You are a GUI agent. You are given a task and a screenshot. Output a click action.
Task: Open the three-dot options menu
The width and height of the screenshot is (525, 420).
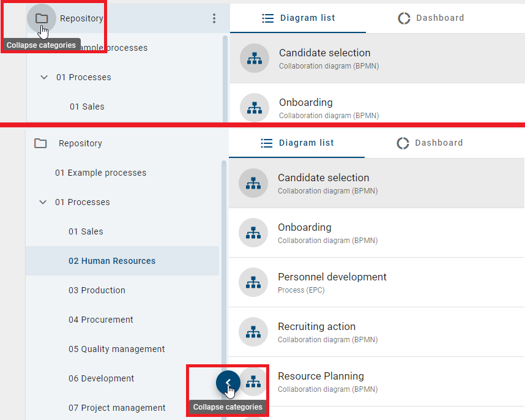tap(214, 18)
